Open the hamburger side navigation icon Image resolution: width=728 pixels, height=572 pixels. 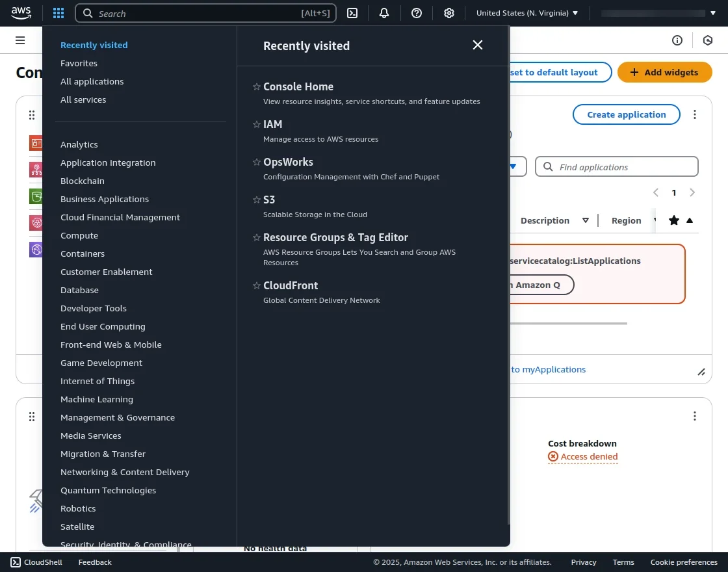coord(20,40)
